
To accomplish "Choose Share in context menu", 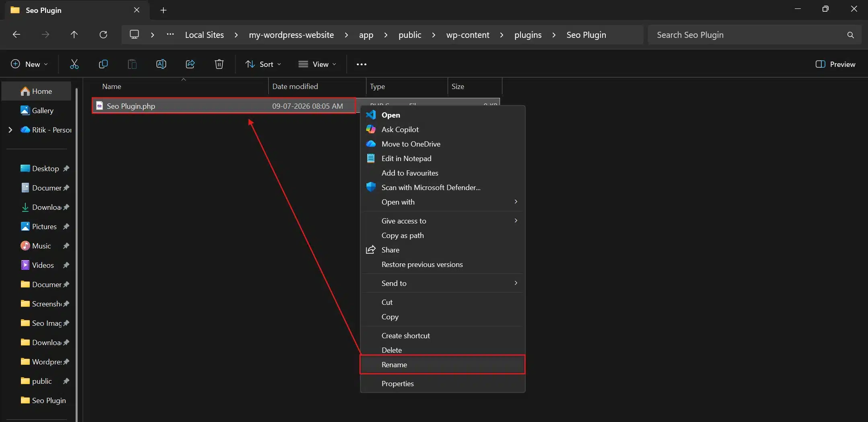I will tap(442, 250).
